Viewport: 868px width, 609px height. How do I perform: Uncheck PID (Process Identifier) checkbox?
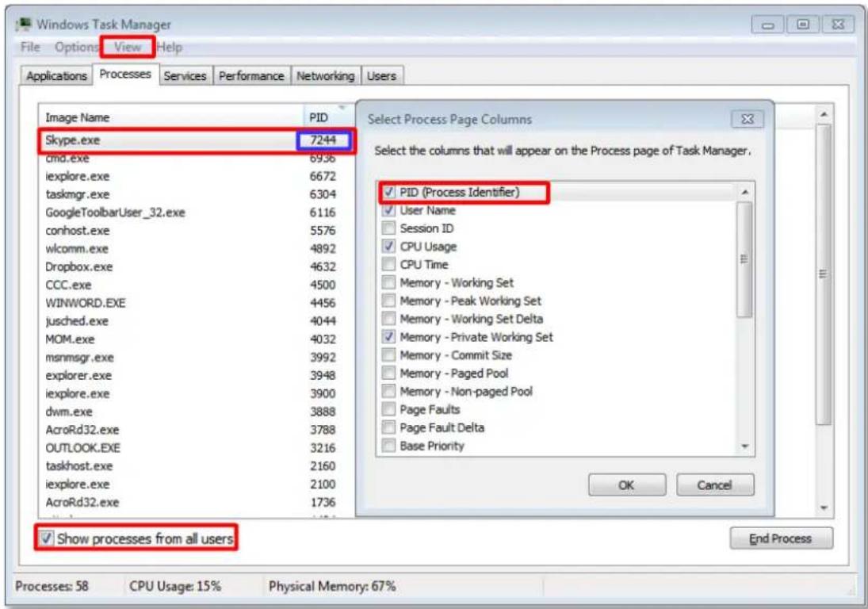point(389,192)
